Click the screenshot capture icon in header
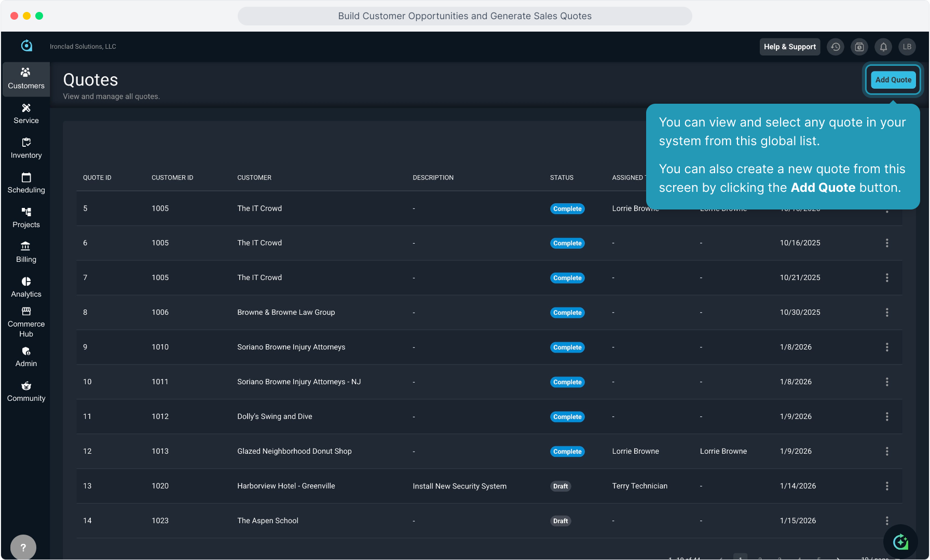 click(x=859, y=47)
